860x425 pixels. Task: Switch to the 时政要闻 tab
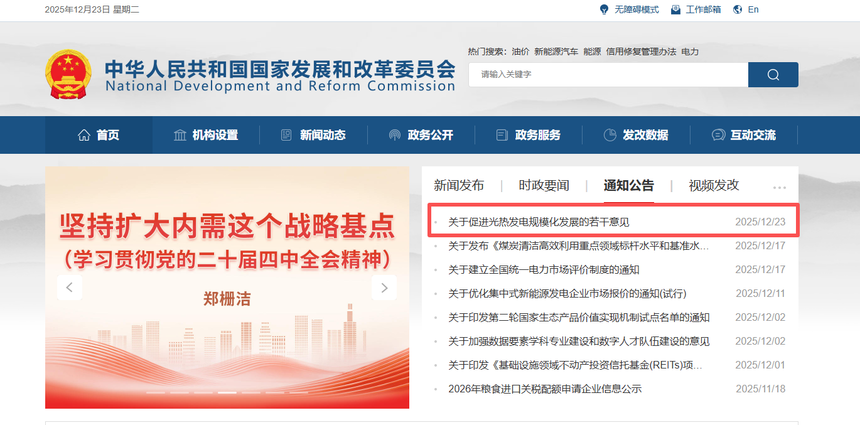[x=544, y=185]
